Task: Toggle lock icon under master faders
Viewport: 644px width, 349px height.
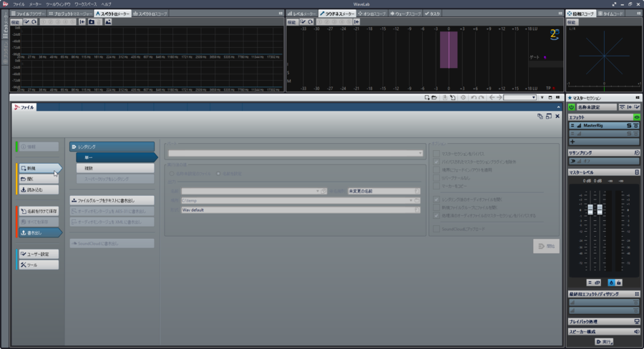Action: [x=619, y=282]
